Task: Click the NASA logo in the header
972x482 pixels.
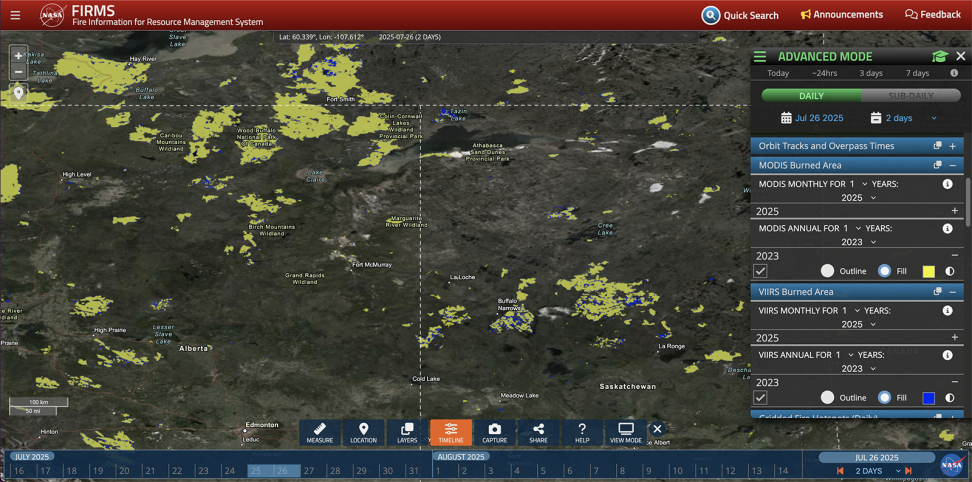Action: pos(53,15)
